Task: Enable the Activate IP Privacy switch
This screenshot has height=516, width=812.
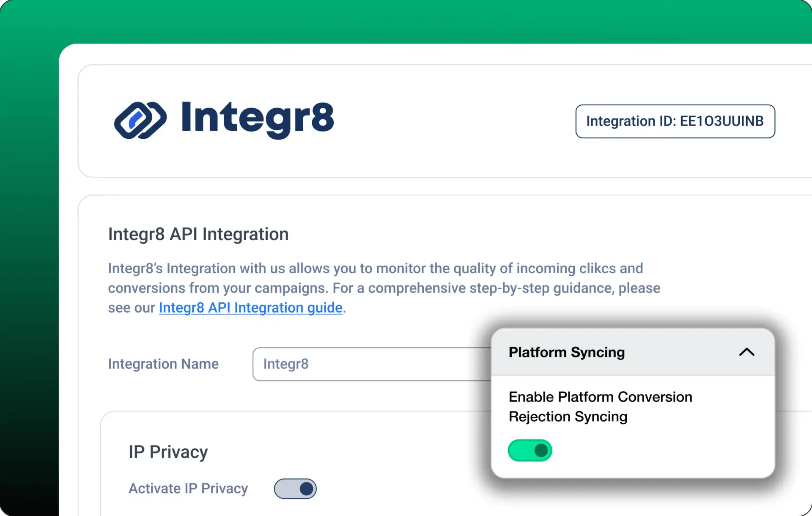Action: tap(295, 489)
